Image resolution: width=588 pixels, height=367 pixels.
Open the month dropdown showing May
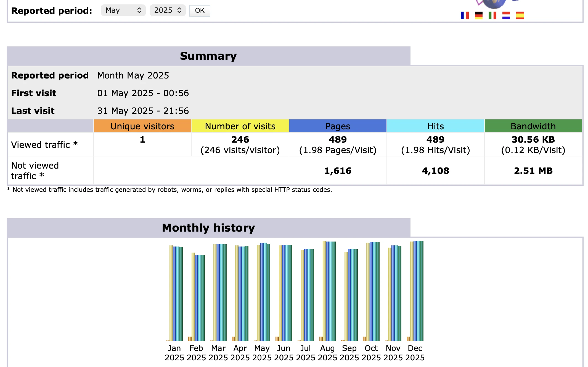(x=123, y=11)
